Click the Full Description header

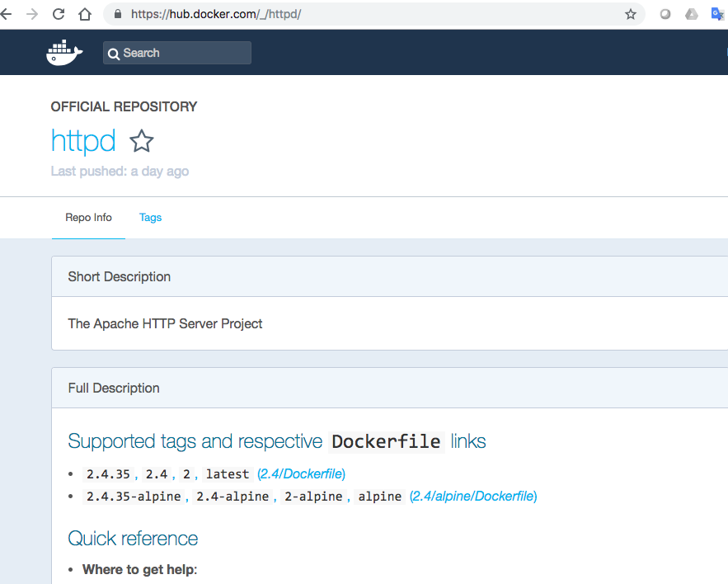coord(114,389)
